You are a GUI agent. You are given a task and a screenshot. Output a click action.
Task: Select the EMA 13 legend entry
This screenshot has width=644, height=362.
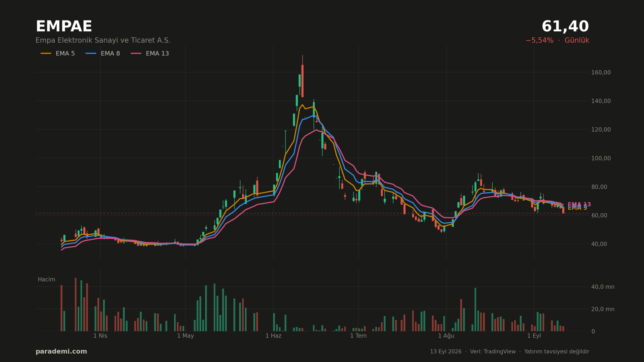pos(150,53)
